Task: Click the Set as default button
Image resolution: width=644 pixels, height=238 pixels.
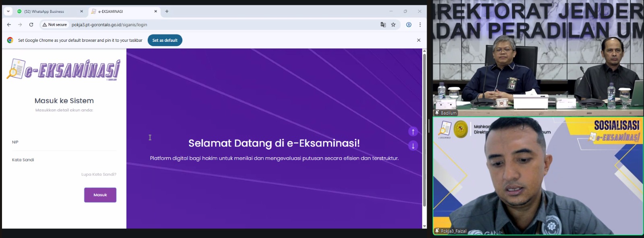Action: coord(165,40)
